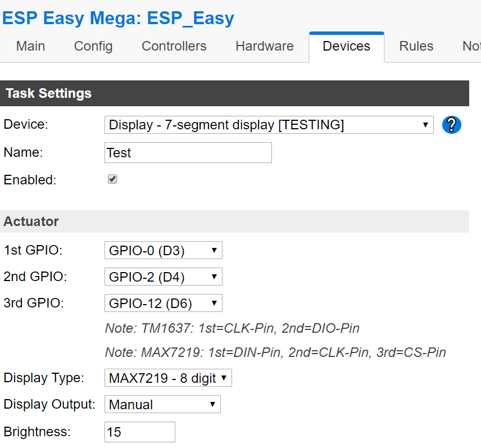
Task: Click the Task Settings header bar
Action: point(234,93)
